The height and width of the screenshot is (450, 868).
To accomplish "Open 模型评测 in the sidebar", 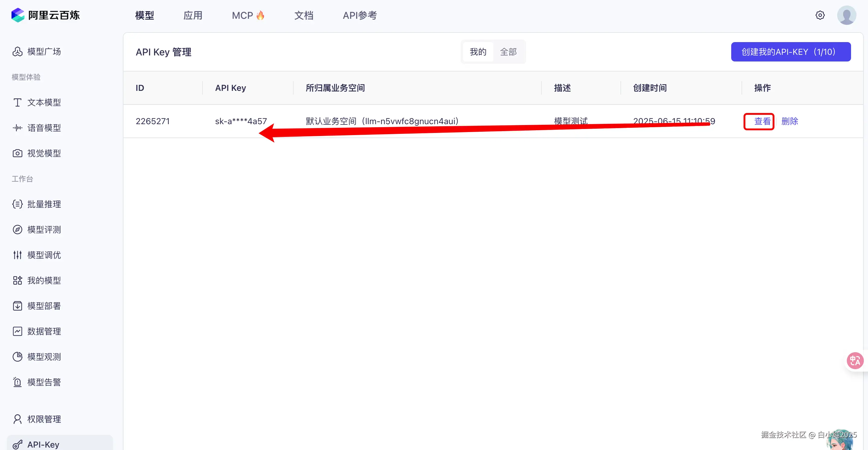I will (x=44, y=230).
